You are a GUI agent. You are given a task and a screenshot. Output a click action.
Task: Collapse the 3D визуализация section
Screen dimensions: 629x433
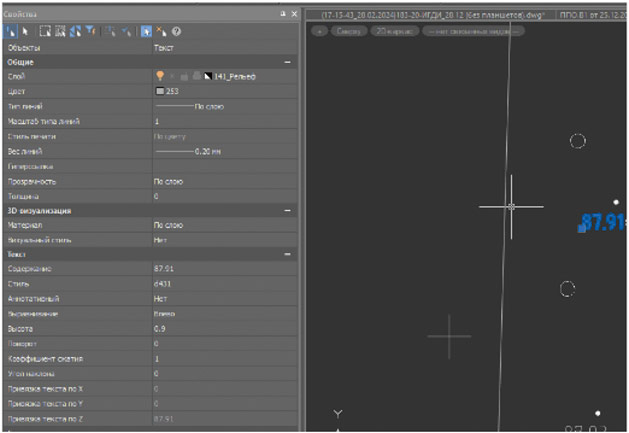(x=287, y=211)
